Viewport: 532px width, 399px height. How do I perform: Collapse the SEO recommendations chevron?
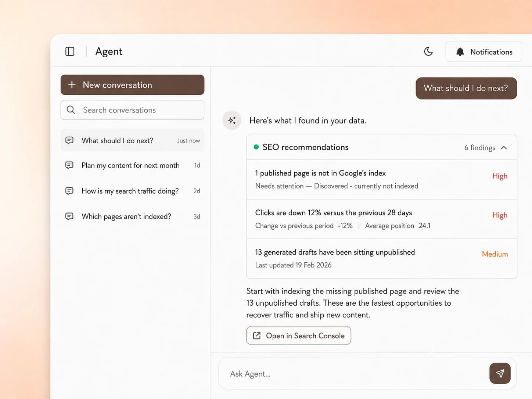coord(504,148)
